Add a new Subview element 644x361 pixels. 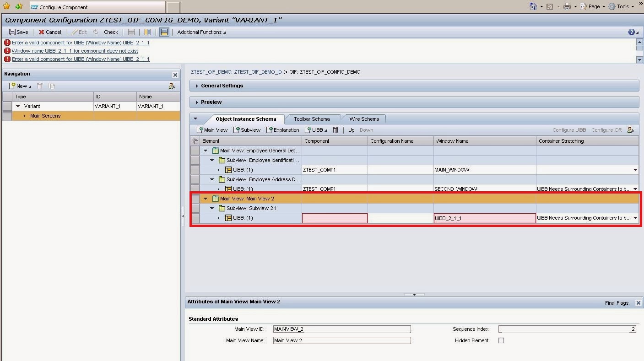(x=247, y=130)
